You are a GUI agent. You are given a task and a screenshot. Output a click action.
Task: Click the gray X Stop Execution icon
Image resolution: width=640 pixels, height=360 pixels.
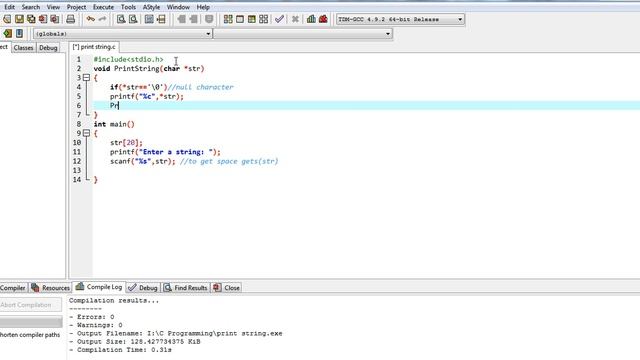[295, 19]
